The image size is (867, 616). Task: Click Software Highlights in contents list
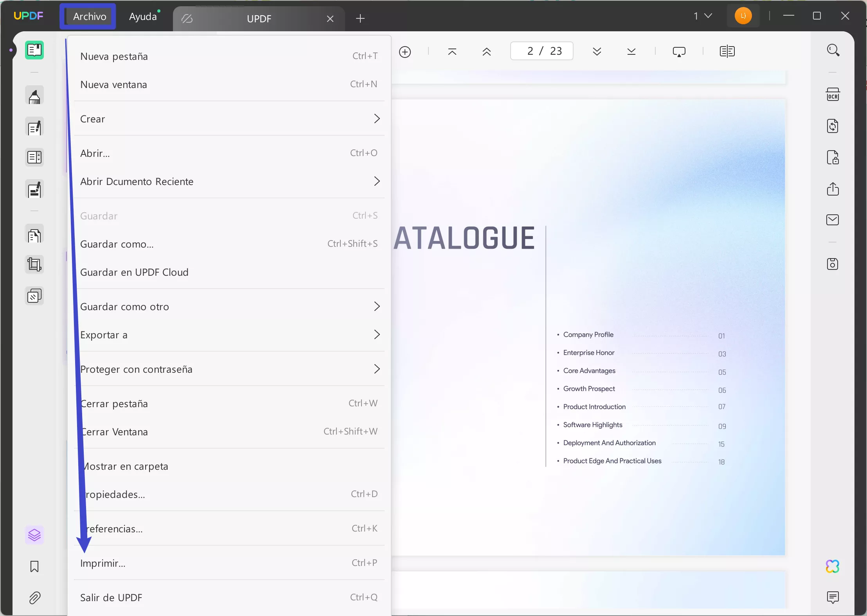pos(593,425)
